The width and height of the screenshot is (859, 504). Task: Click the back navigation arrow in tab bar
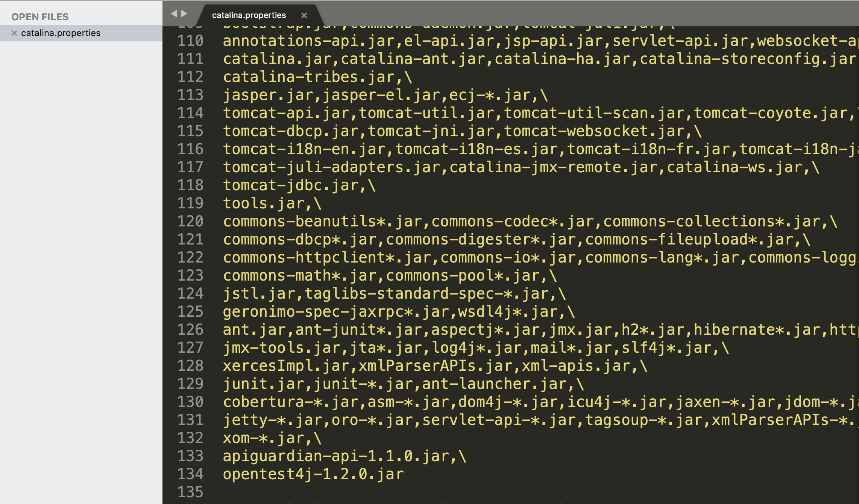173,14
